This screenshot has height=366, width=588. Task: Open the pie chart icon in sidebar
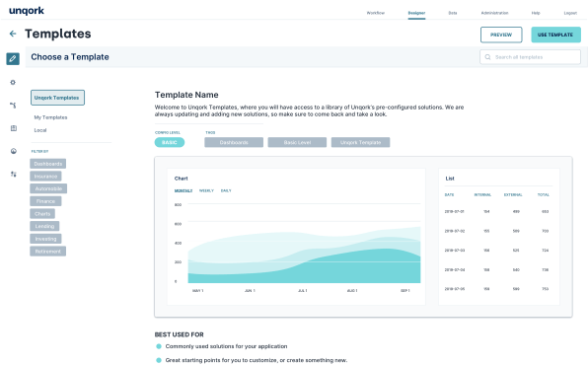14,151
